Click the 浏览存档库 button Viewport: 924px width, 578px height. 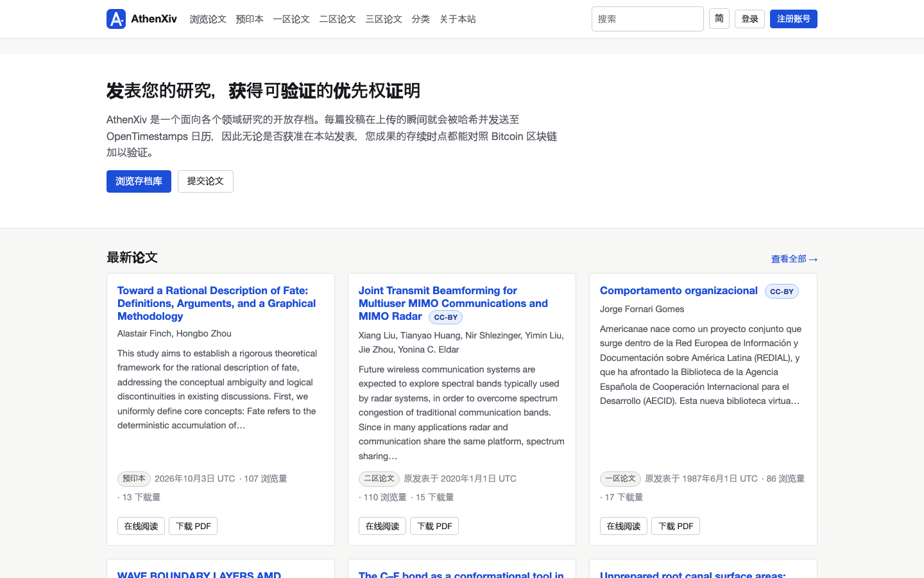point(139,181)
